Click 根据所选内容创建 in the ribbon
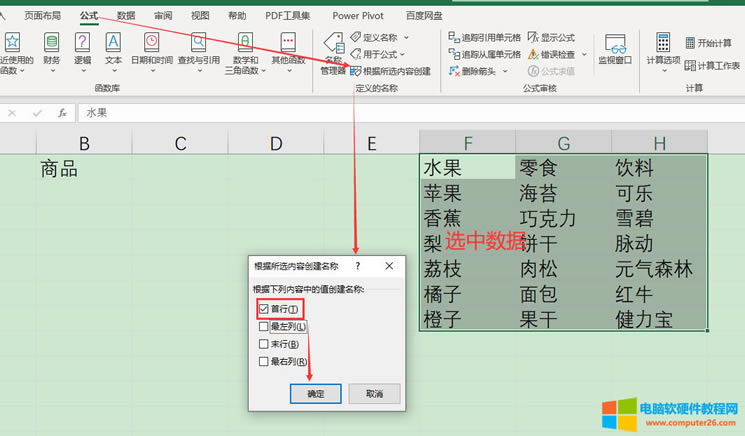 tap(391, 71)
